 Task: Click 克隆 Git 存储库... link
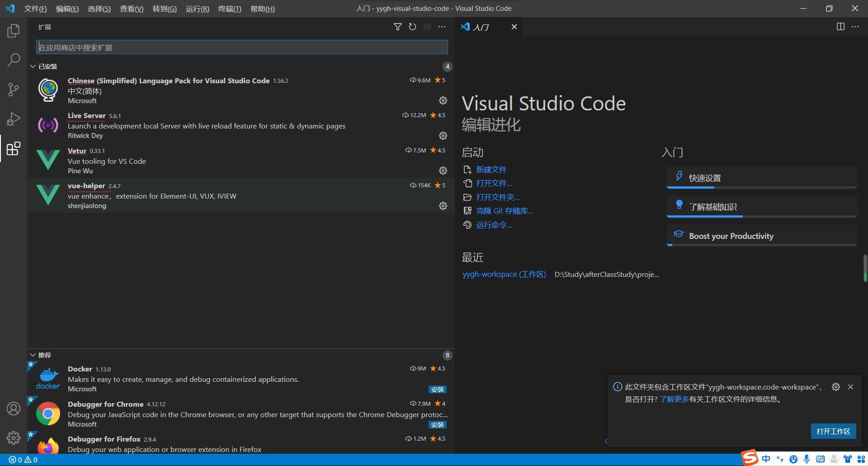pos(505,211)
